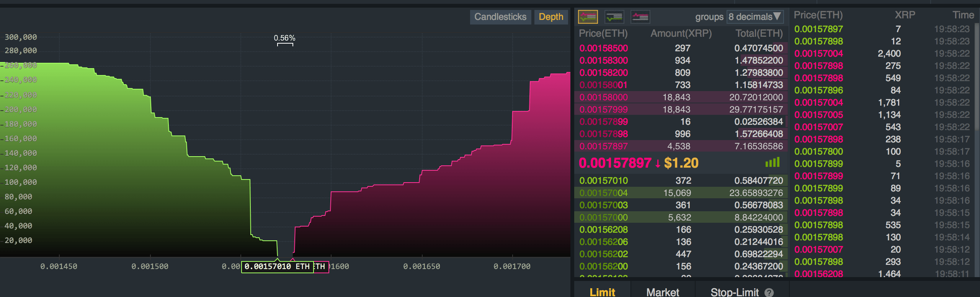Viewport: 980px width, 297px height.
Task: Select the sell order at 0.00158001
Action: coord(681,85)
